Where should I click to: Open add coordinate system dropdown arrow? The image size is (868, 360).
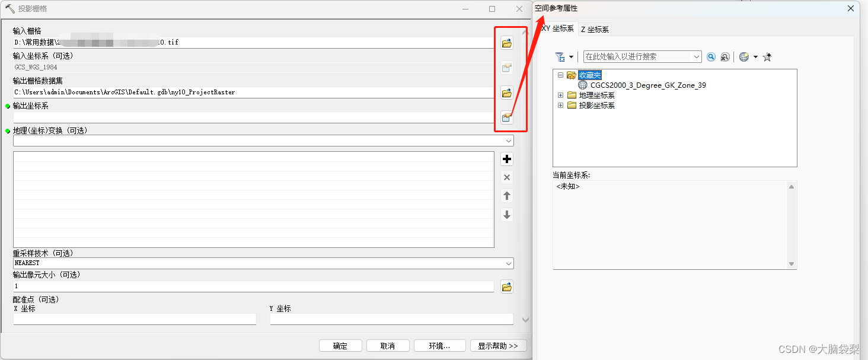pos(755,57)
